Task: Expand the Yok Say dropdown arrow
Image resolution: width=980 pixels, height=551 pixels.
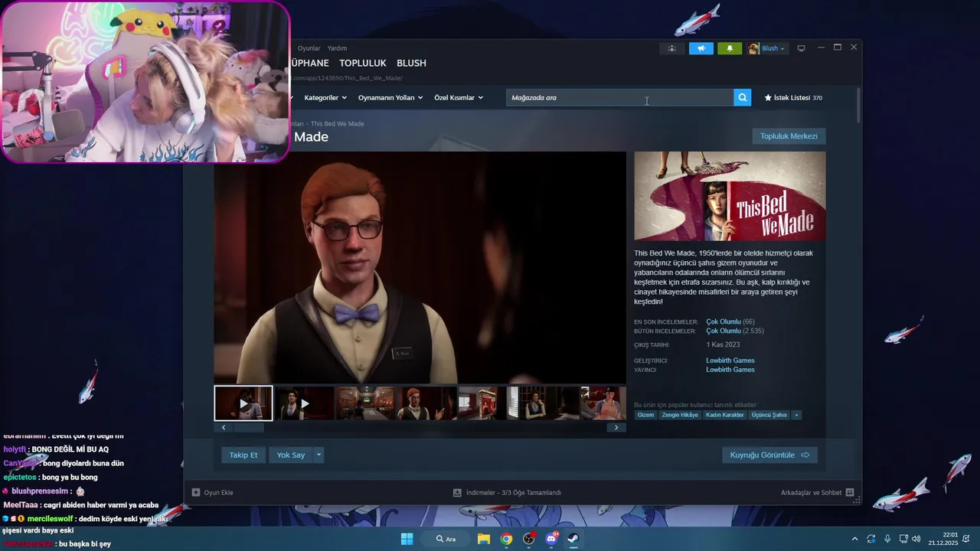Action: pos(318,455)
